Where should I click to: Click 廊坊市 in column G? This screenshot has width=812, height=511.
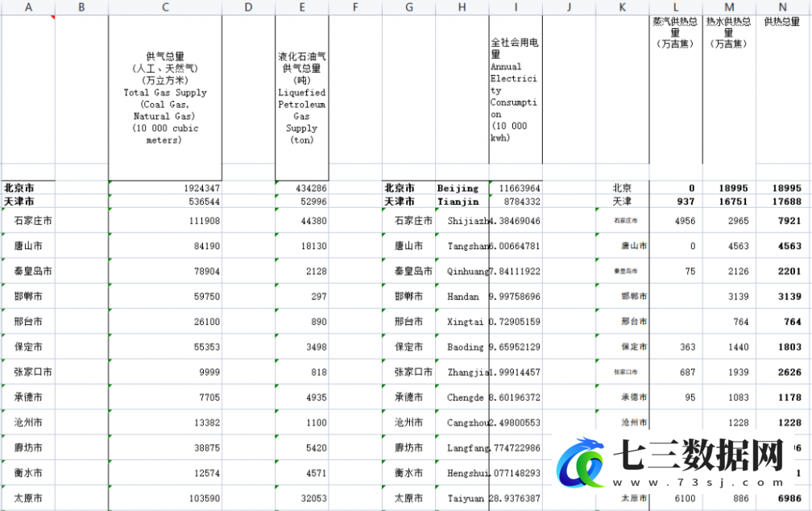[408, 447]
